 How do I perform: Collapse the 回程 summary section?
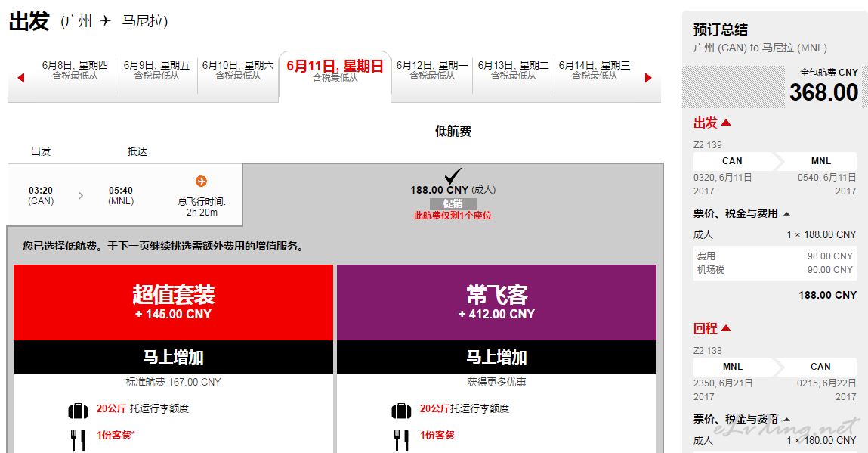pos(725,328)
